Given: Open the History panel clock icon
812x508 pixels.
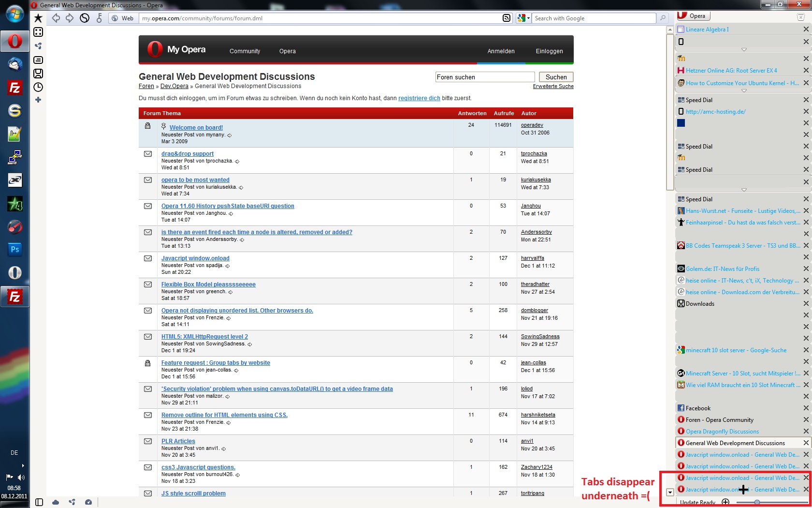Looking at the screenshot, I should 38,87.
